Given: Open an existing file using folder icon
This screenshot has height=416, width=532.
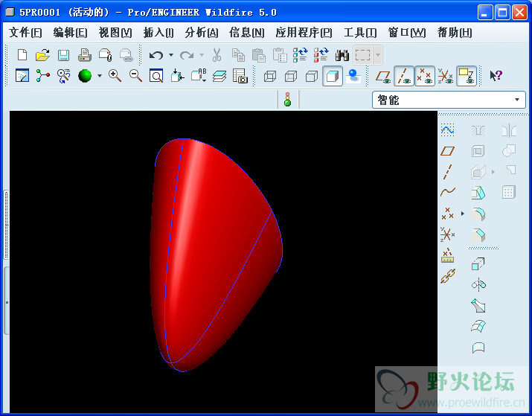Looking at the screenshot, I should 42,54.
